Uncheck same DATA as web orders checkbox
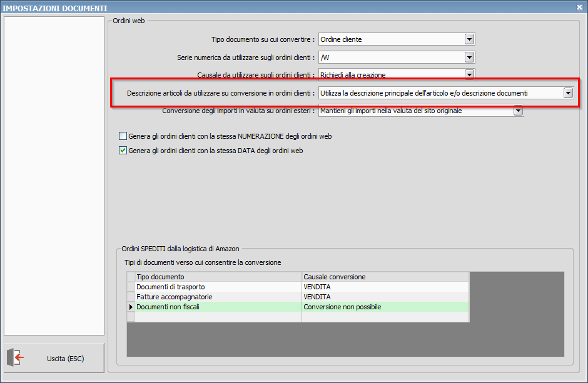588x383 pixels. (x=123, y=151)
